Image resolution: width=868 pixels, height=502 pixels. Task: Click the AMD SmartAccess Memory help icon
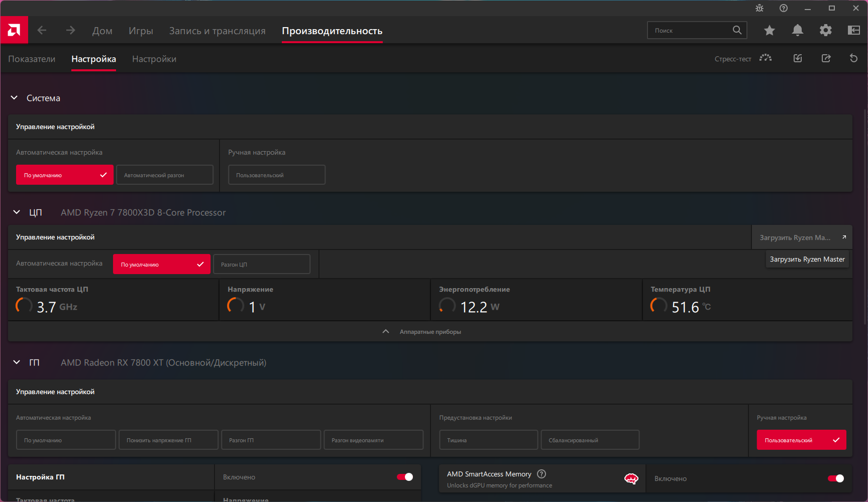pos(541,474)
